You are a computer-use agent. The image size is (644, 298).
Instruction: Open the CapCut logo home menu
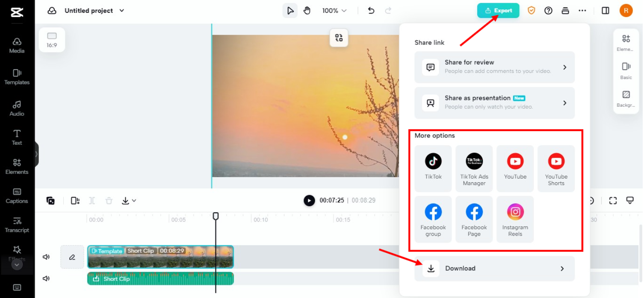17,12
